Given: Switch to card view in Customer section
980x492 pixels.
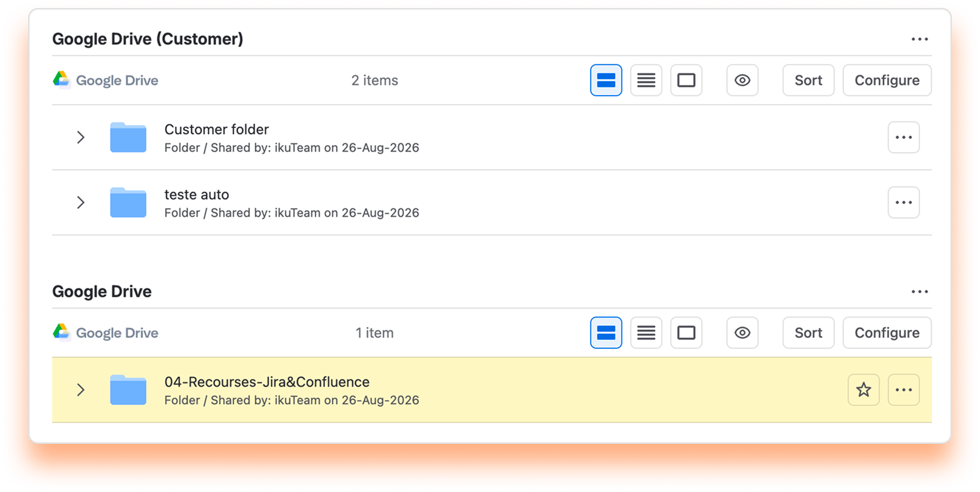Looking at the screenshot, I should 686,80.
